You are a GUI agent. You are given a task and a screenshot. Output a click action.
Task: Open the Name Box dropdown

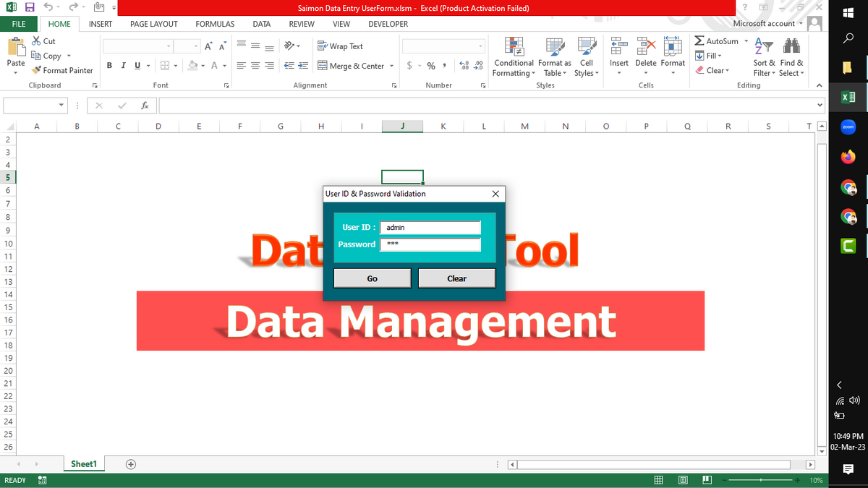coord(62,106)
